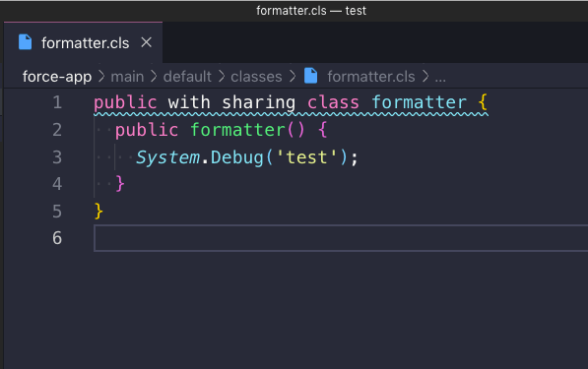Image resolution: width=588 pixels, height=369 pixels.
Task: Click the pink closing brace on line 4
Action: tap(119, 184)
